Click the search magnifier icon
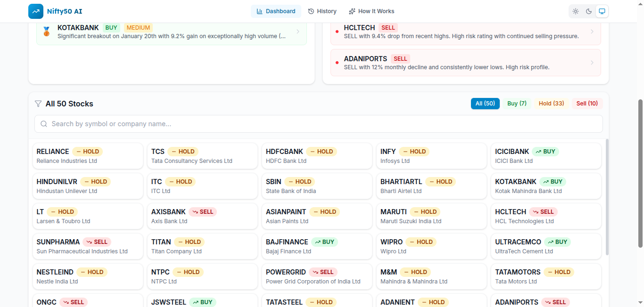This screenshot has width=644, height=307. (x=44, y=124)
